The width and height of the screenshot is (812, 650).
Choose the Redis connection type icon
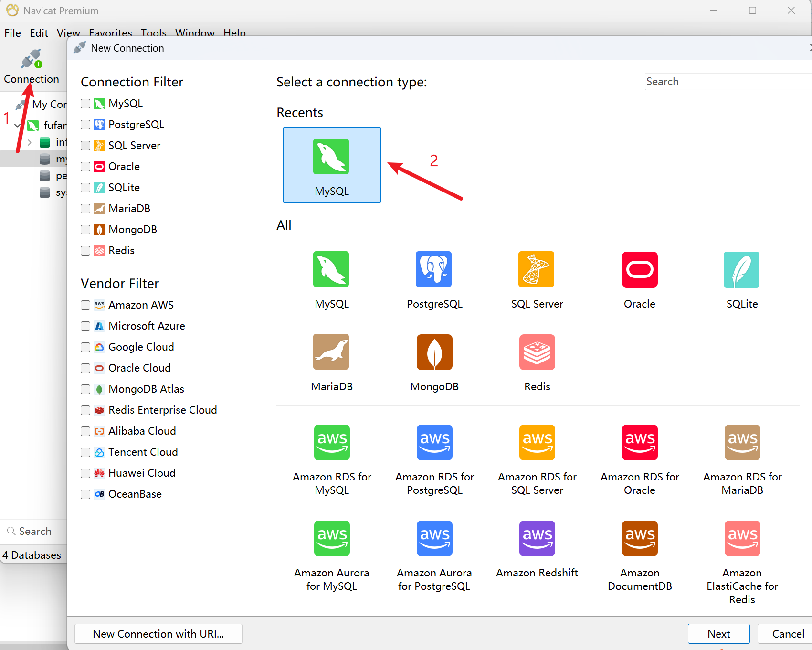point(537,352)
